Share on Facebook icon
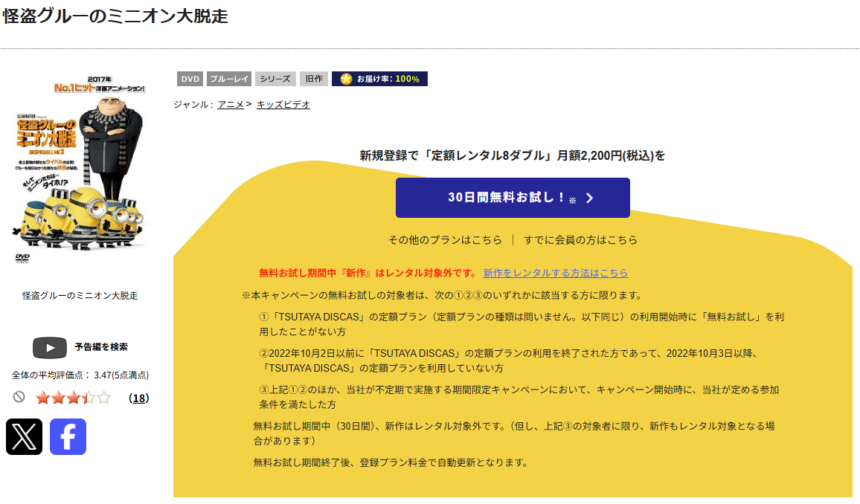Viewport: 860px width, 504px height. (68, 436)
